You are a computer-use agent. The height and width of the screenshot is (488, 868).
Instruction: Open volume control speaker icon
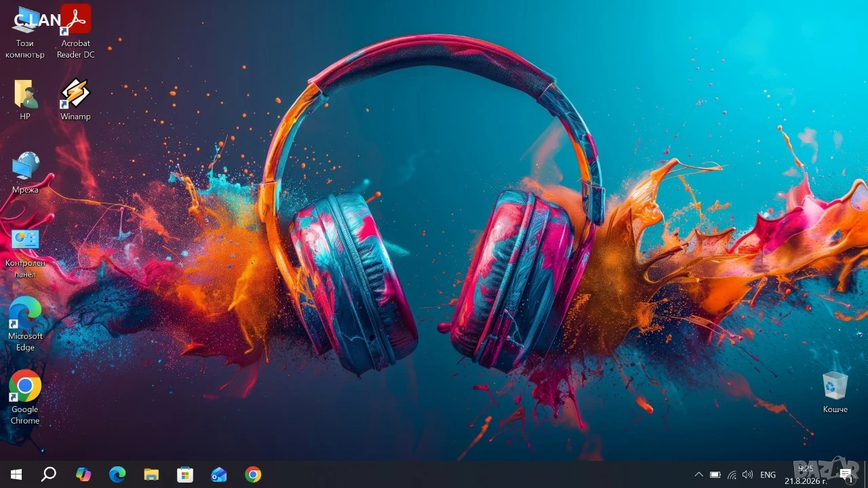tap(748, 474)
